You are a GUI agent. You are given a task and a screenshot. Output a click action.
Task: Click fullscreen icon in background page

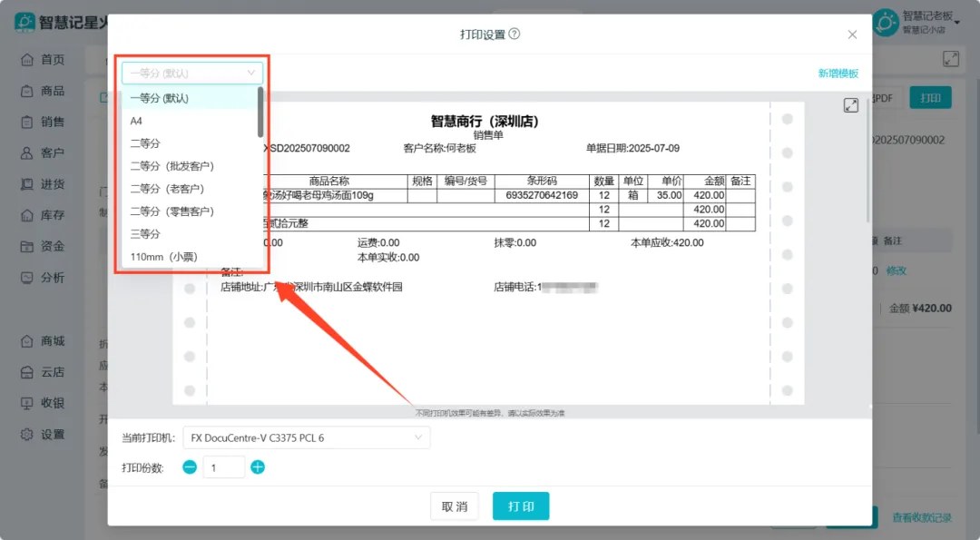951,59
